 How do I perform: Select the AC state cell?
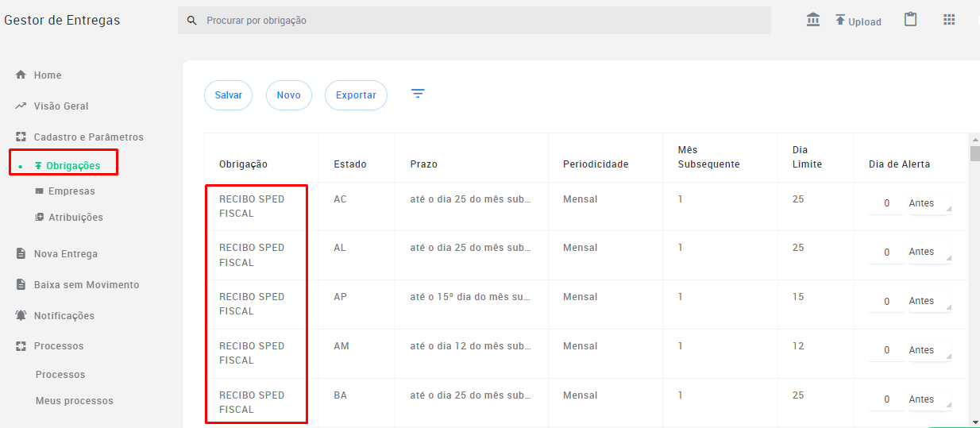pos(340,199)
